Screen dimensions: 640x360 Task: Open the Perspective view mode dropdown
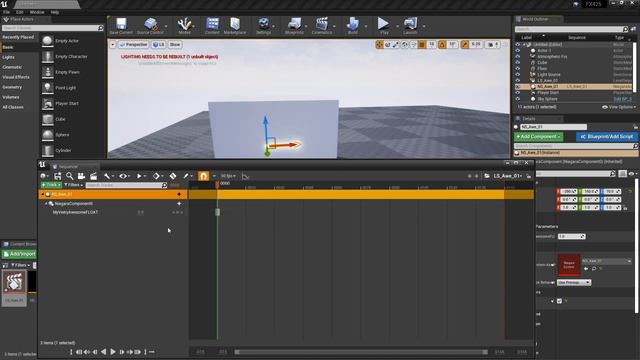click(133, 44)
